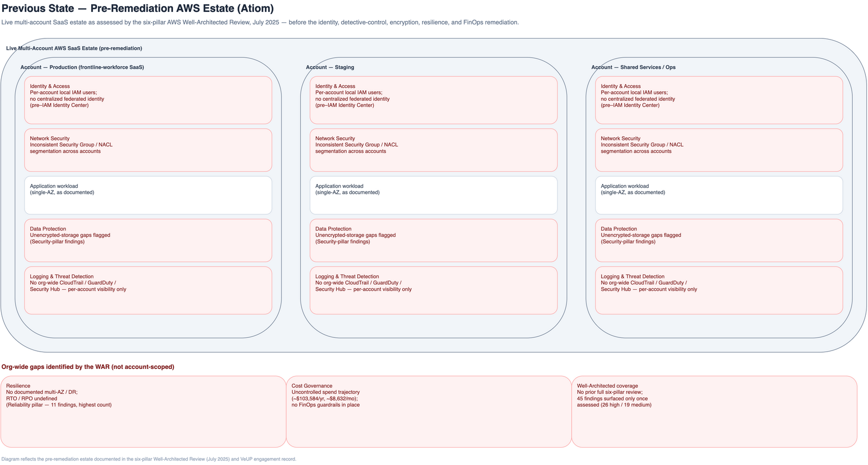Viewport: 868px width, 465px height.
Task: Click the footer note about the VeUP engagement record
Action: (149, 459)
